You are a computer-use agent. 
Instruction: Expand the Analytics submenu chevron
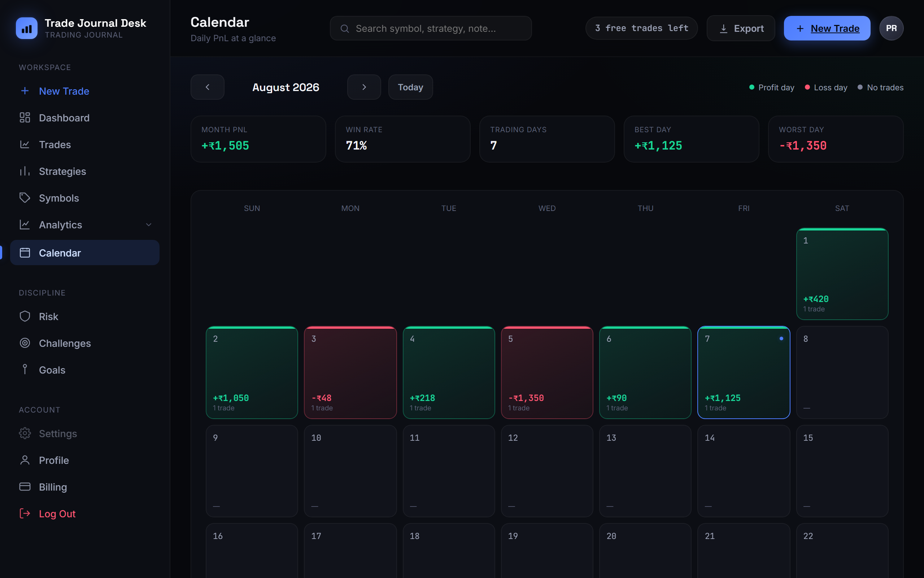[149, 225]
